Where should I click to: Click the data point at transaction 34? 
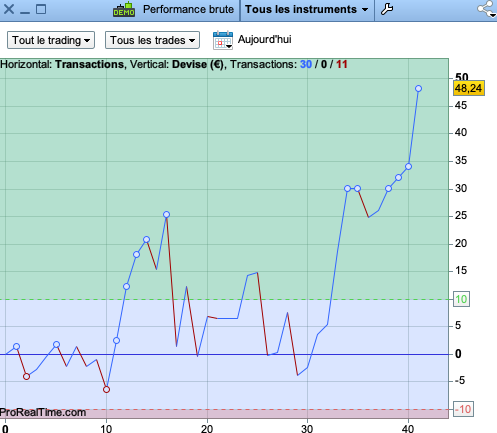coord(347,189)
